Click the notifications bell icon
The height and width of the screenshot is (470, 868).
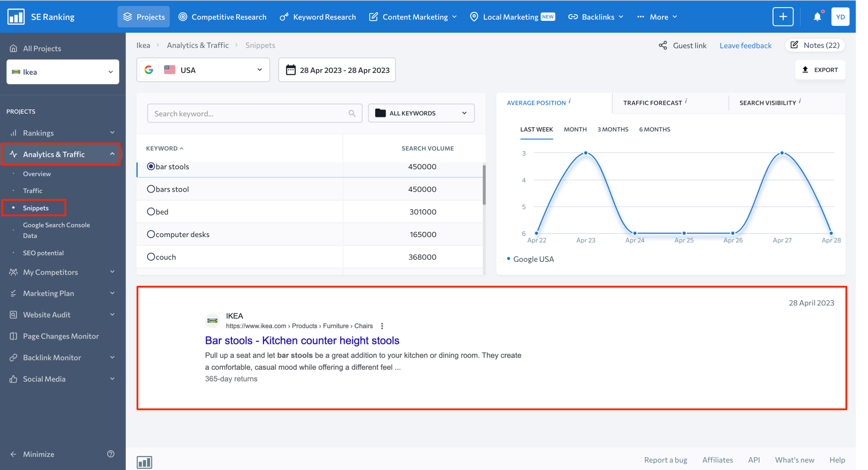(818, 16)
